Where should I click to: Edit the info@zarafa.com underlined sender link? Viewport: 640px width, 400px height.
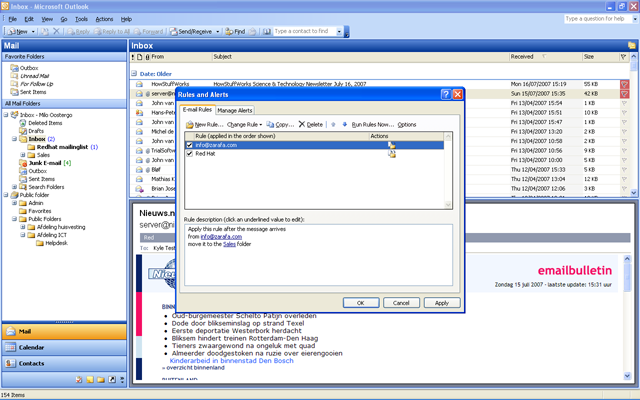point(221,236)
